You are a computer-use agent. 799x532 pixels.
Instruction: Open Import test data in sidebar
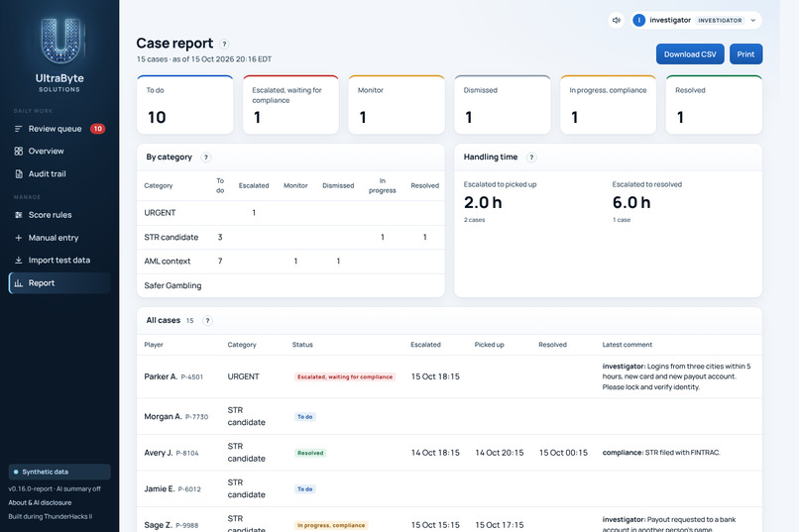[x=59, y=261]
